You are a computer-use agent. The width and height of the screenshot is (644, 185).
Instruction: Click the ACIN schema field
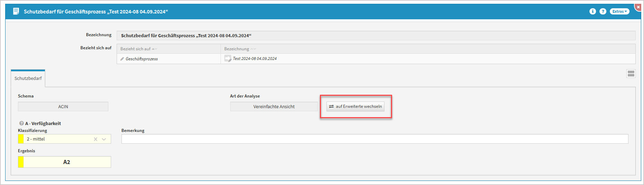(x=63, y=106)
